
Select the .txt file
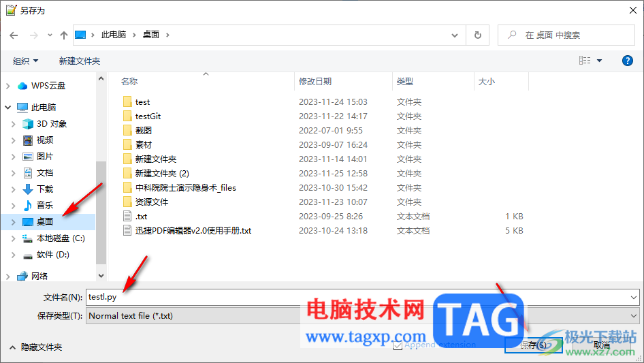[x=141, y=217]
